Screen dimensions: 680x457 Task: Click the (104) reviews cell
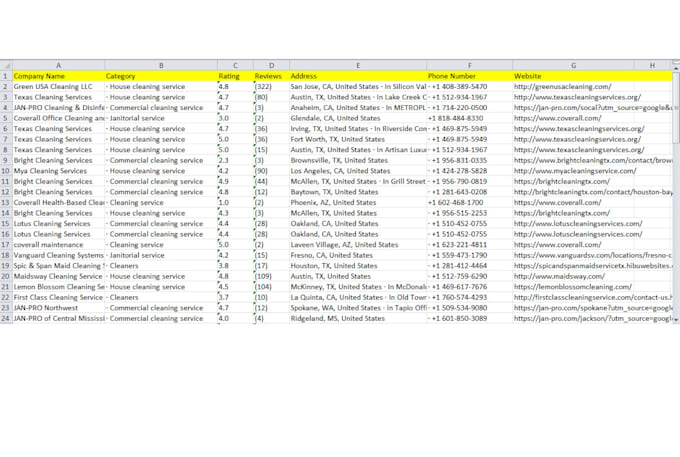pyautogui.click(x=271, y=287)
